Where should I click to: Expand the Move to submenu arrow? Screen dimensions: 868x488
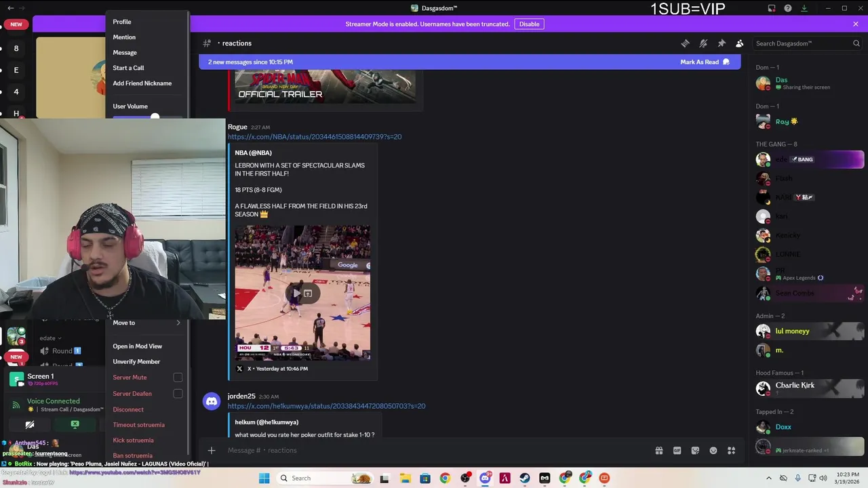(178, 323)
